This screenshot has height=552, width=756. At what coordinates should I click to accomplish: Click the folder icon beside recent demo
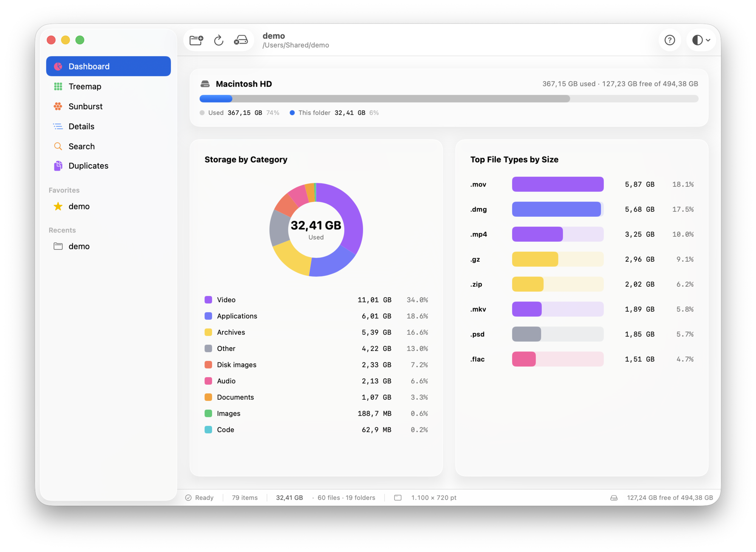(58, 246)
